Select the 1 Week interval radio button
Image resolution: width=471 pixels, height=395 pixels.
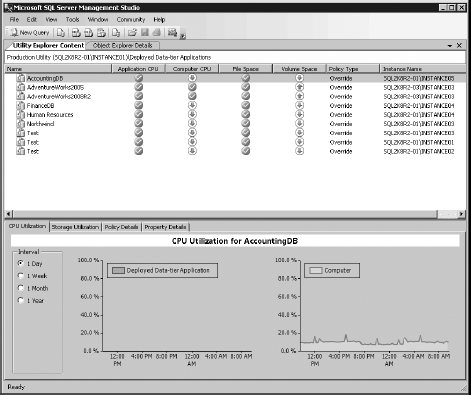click(21, 276)
